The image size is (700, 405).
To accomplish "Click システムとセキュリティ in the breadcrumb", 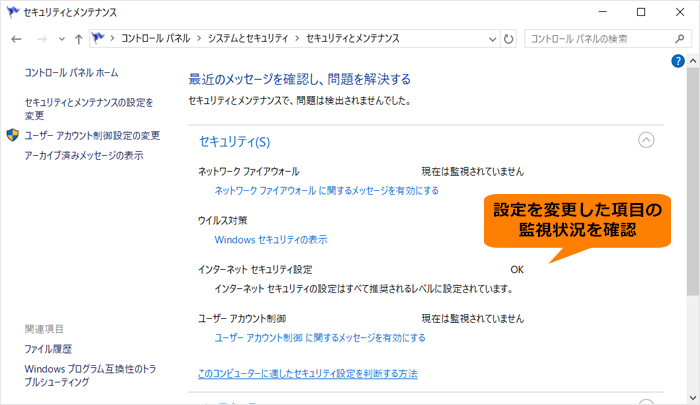I will (x=248, y=38).
